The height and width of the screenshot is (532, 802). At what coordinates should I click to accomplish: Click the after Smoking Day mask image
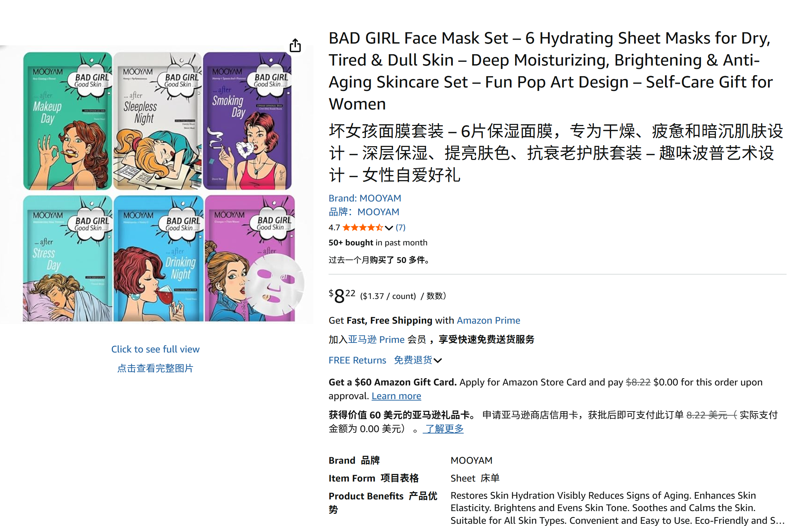(x=247, y=121)
